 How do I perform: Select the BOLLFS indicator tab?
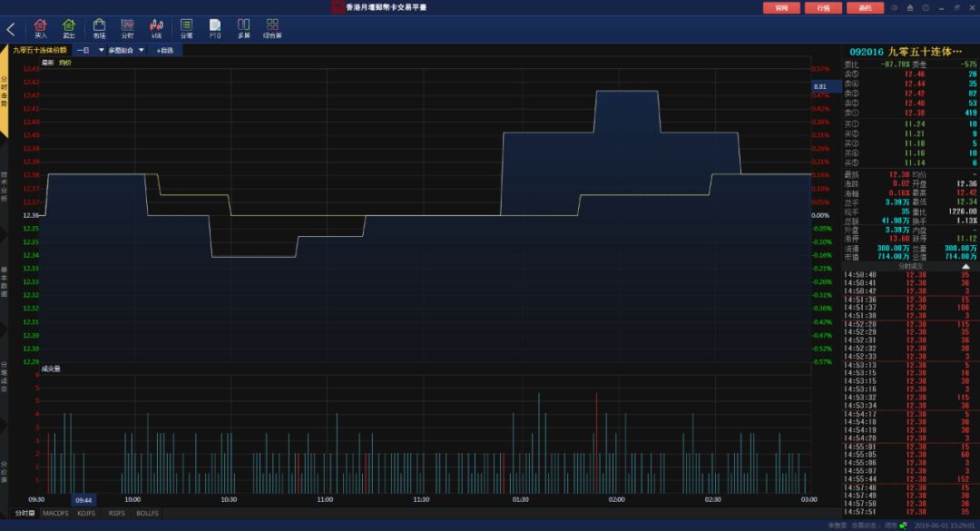[148, 513]
